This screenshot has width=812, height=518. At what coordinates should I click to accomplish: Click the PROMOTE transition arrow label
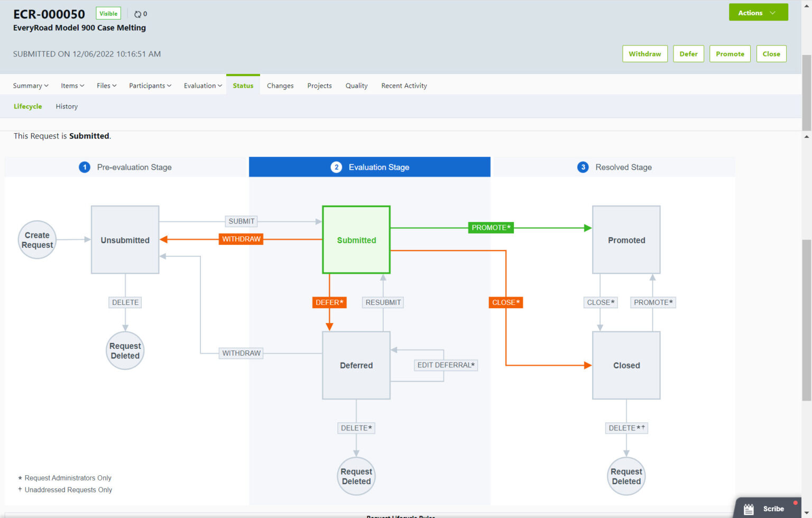[x=491, y=227]
